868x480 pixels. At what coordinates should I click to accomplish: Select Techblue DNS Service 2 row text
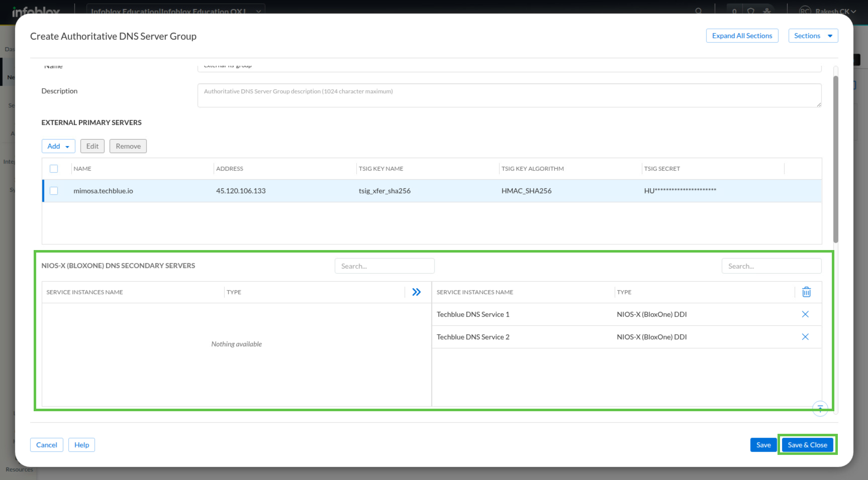(x=473, y=337)
